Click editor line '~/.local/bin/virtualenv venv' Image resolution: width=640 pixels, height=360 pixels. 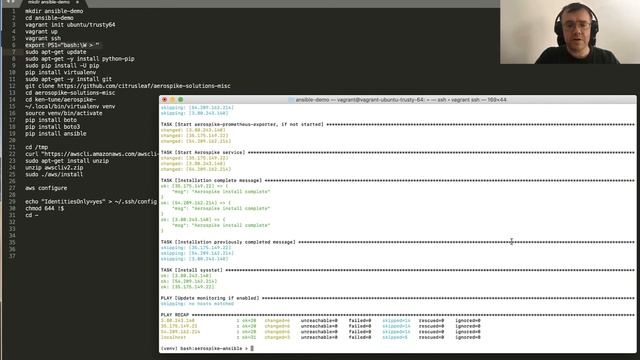[70, 107]
